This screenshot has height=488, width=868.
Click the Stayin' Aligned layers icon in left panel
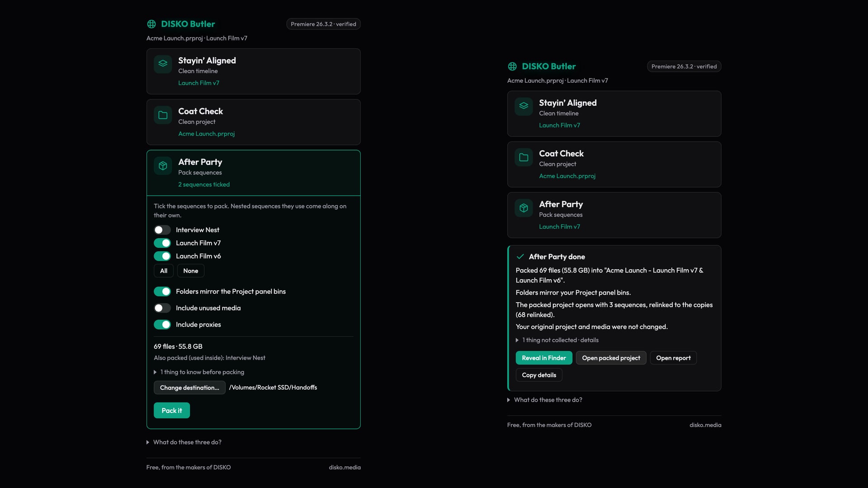pyautogui.click(x=163, y=64)
